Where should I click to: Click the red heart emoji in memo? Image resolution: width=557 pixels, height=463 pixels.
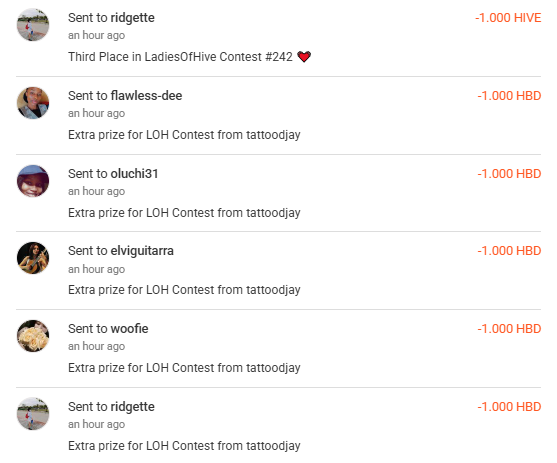[x=304, y=56]
